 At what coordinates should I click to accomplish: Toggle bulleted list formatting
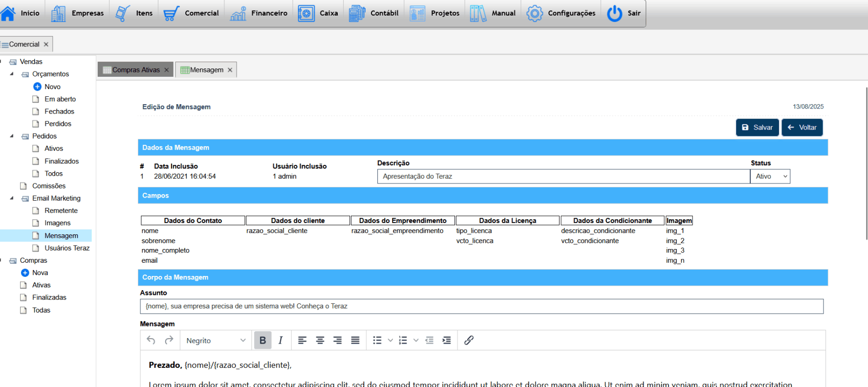pyautogui.click(x=377, y=340)
